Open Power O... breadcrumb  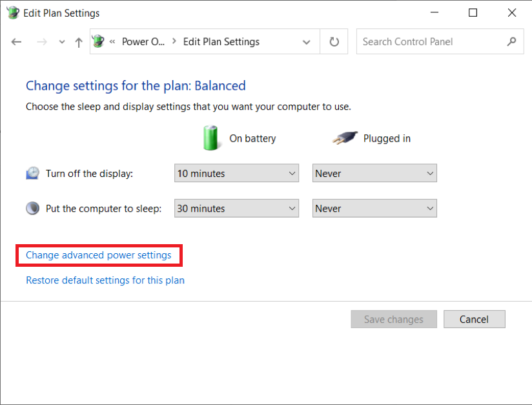point(143,41)
